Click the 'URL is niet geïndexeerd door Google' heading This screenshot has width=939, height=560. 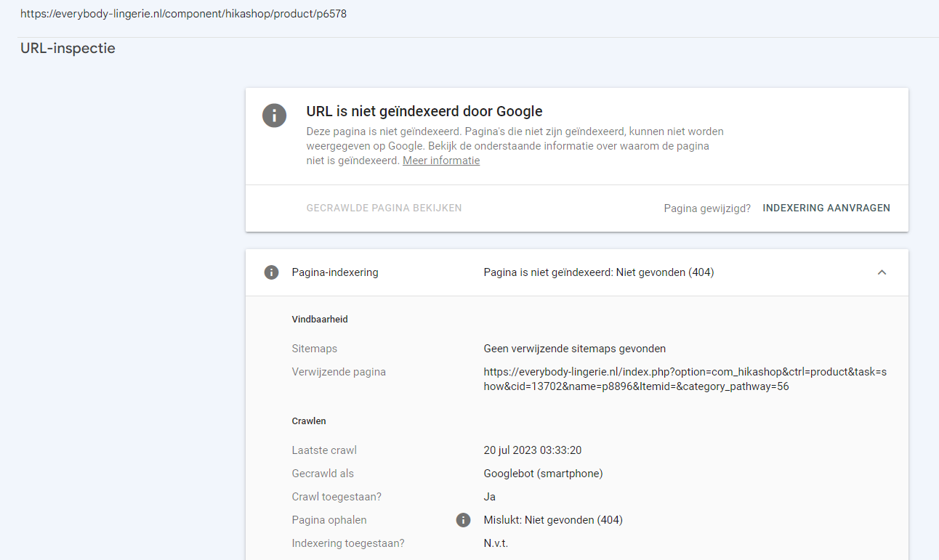pos(424,111)
